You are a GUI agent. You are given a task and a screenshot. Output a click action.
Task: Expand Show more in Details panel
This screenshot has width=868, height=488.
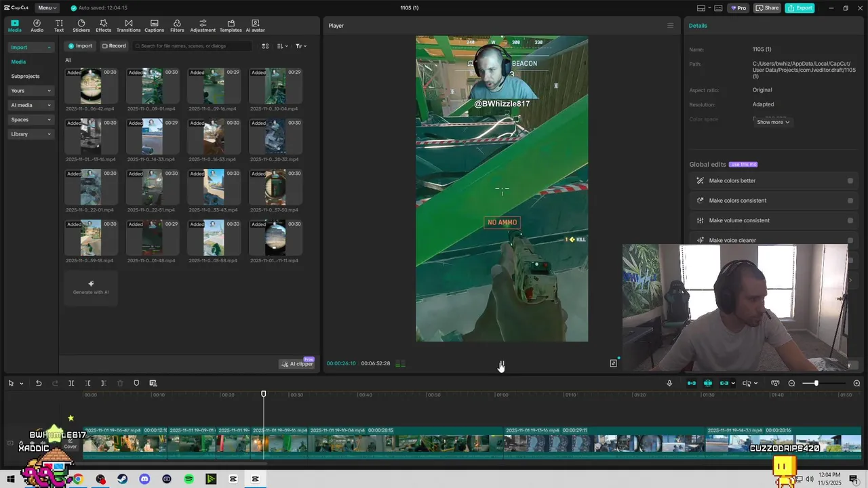773,122
